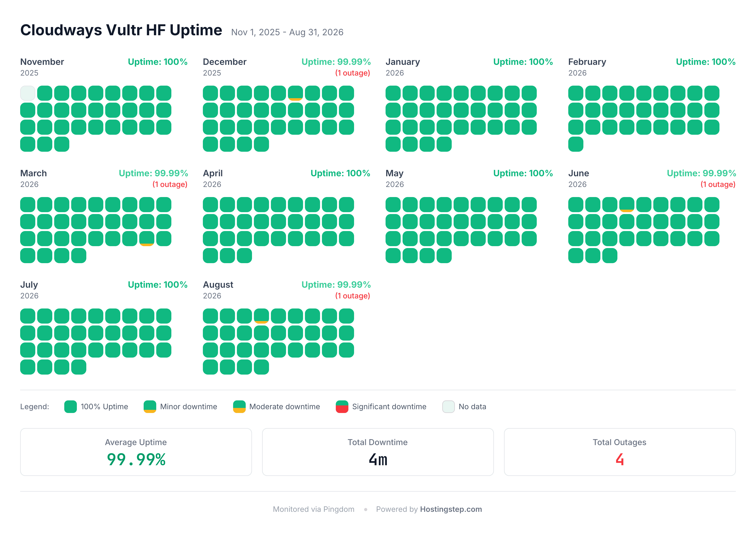The height and width of the screenshot is (537, 756).
Task: Click the 'December' month heading
Action: point(225,62)
